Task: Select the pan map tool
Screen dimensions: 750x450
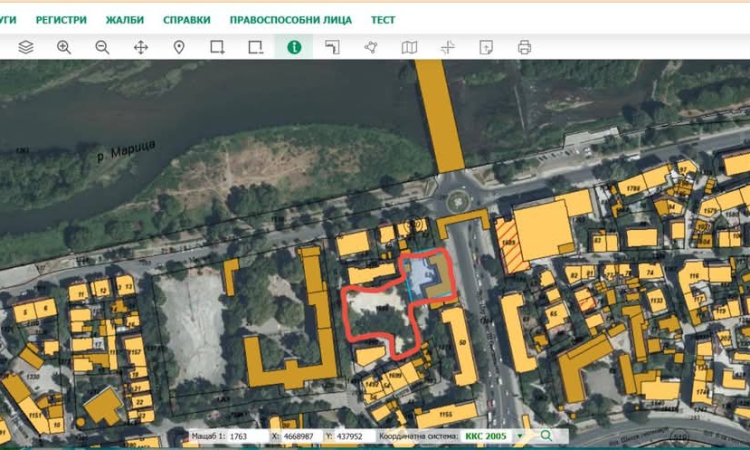Action: tap(141, 47)
